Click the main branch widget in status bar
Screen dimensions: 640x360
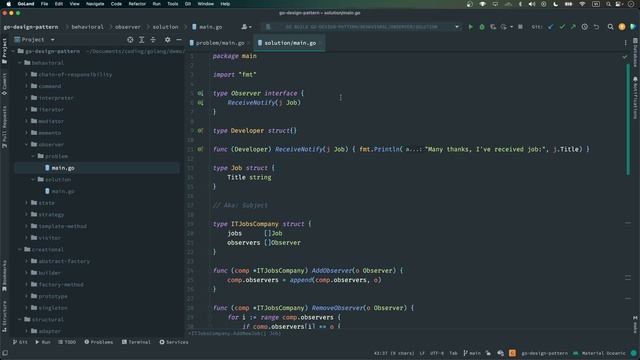(472, 353)
